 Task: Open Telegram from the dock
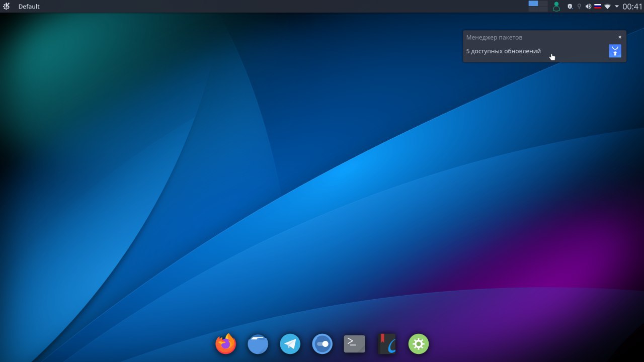click(290, 344)
